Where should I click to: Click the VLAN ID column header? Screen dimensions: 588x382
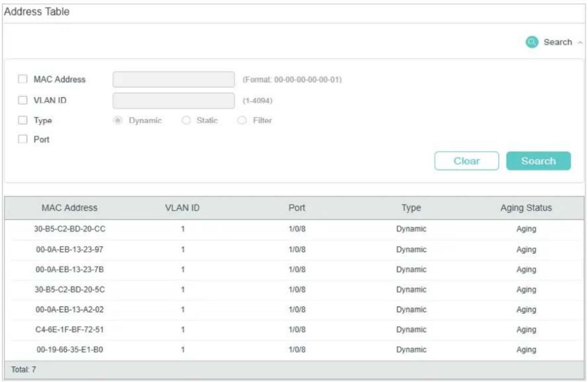point(182,208)
